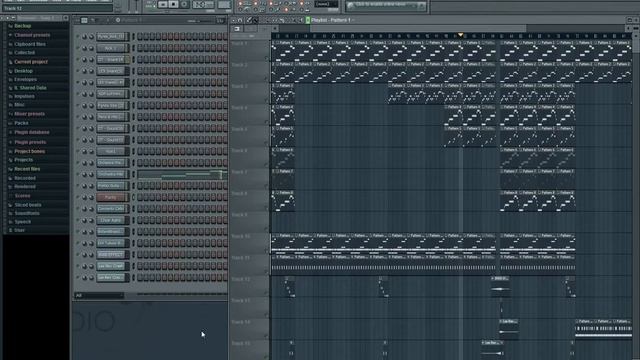Open the step/graph view icon in channel rack header
The width and height of the screenshot is (640, 360).
tap(84, 20)
